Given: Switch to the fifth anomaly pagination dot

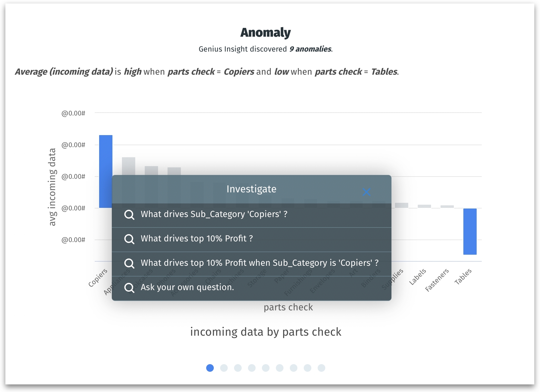Looking at the screenshot, I should 266,368.
